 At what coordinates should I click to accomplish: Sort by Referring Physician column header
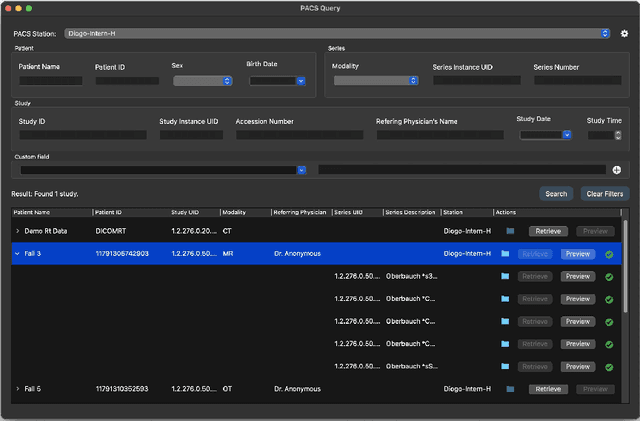point(301,212)
